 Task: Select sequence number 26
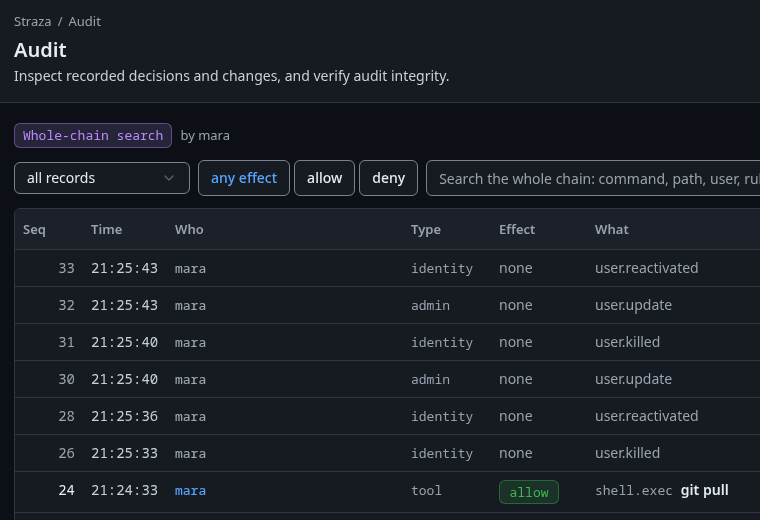(x=66, y=453)
